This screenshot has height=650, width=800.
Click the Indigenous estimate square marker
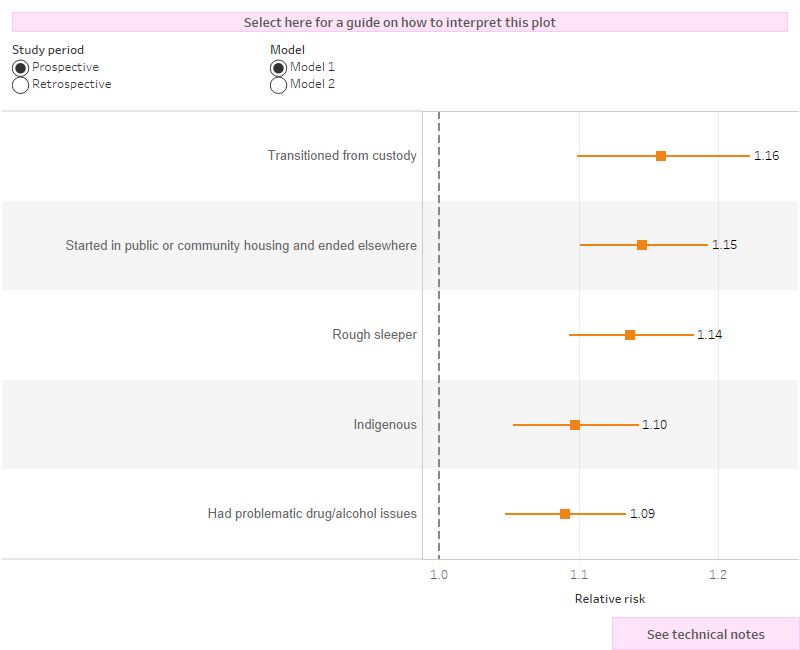(x=575, y=424)
